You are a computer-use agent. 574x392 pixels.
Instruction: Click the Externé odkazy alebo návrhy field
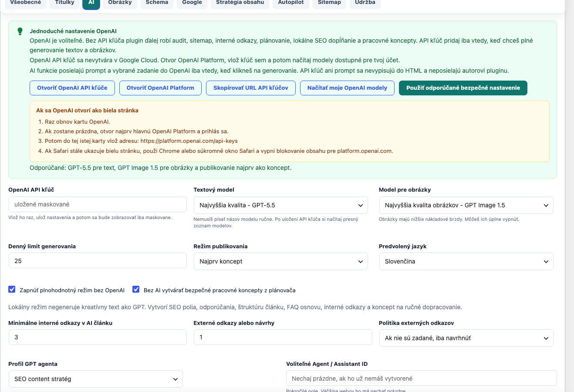[283, 337]
